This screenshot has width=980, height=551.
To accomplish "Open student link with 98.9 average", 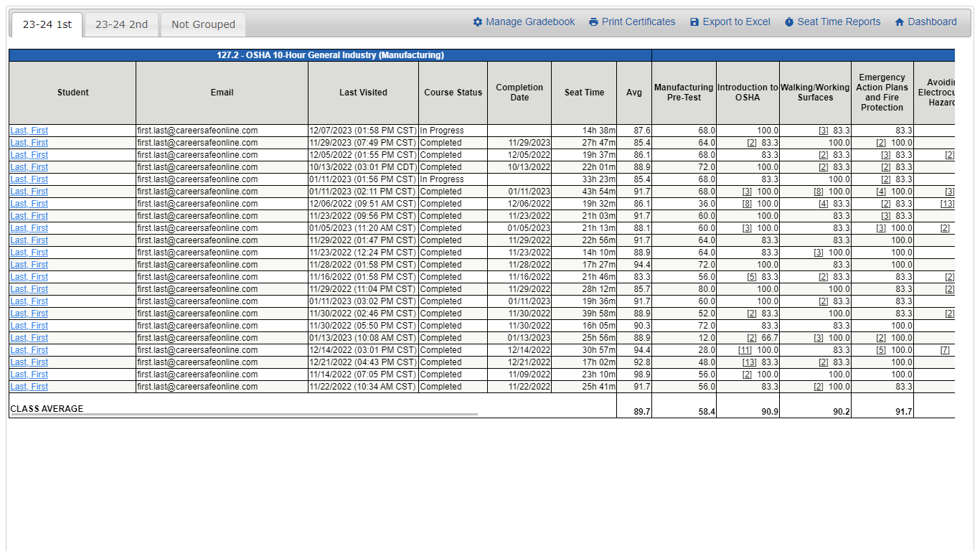I will tap(29, 375).
